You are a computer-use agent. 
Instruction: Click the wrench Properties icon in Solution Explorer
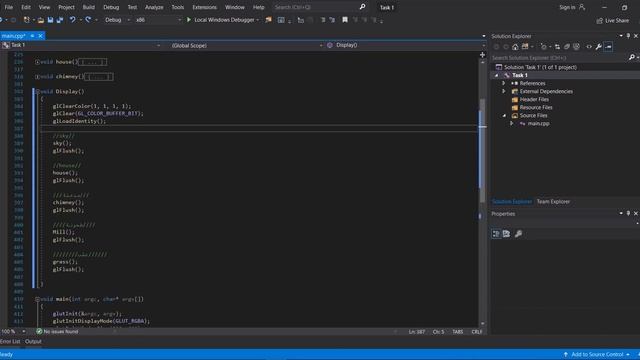coord(598,47)
